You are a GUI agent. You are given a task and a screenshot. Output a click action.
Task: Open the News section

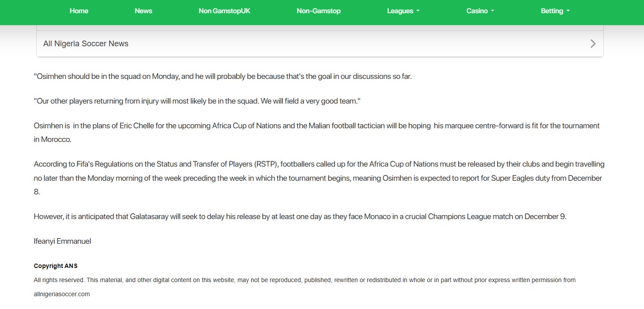click(x=143, y=11)
